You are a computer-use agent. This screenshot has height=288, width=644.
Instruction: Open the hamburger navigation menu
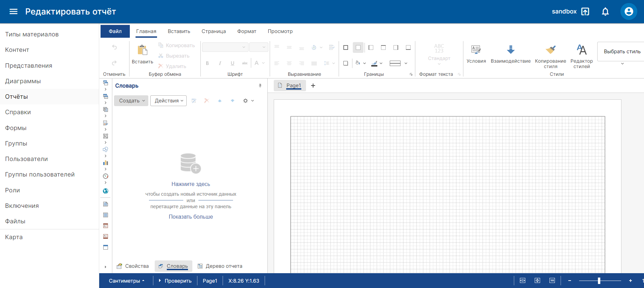13,11
